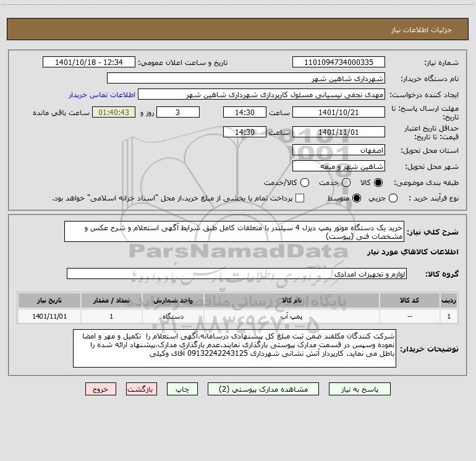Click the کد کالا column header
Screen dimensions: 476x461
(409, 300)
